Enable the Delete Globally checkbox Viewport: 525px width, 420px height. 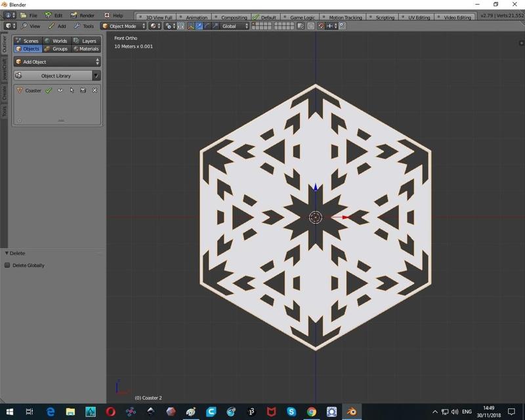pos(7,265)
